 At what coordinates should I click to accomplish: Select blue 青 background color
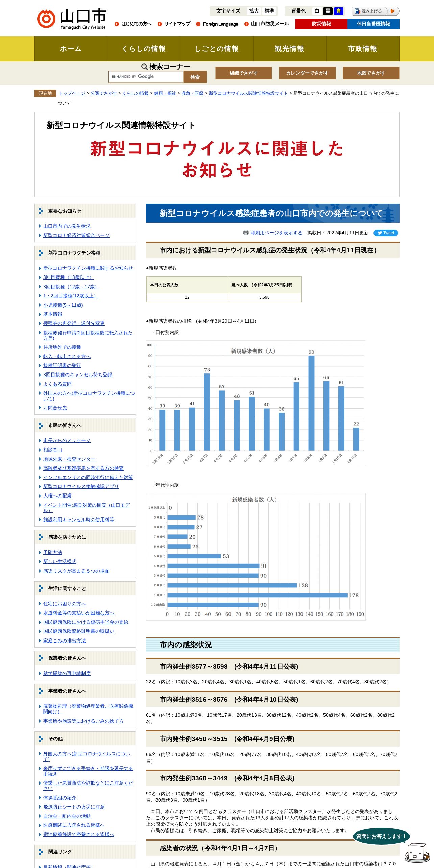338,11
